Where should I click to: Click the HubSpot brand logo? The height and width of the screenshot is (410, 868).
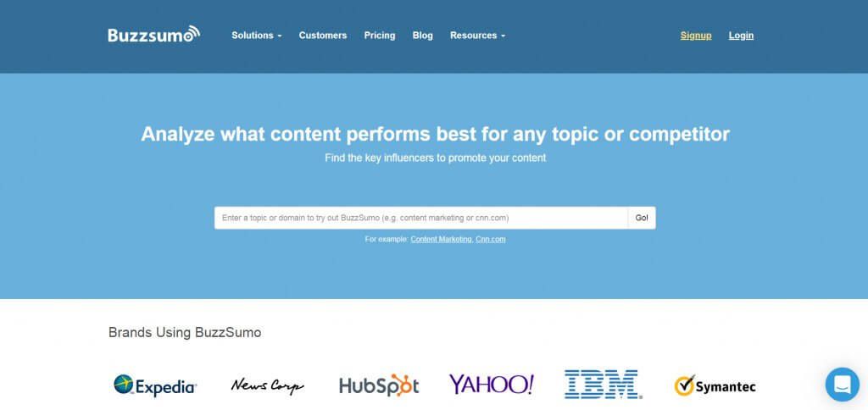pos(379,386)
